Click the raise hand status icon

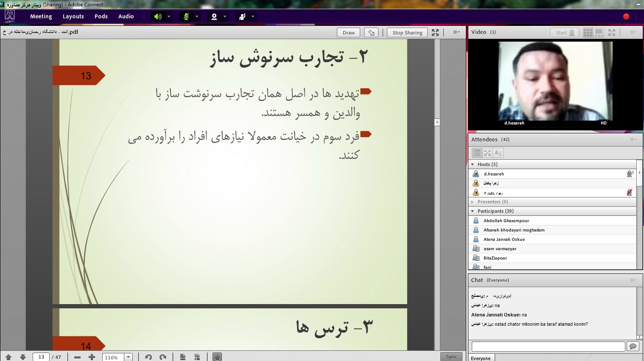coord(242,17)
